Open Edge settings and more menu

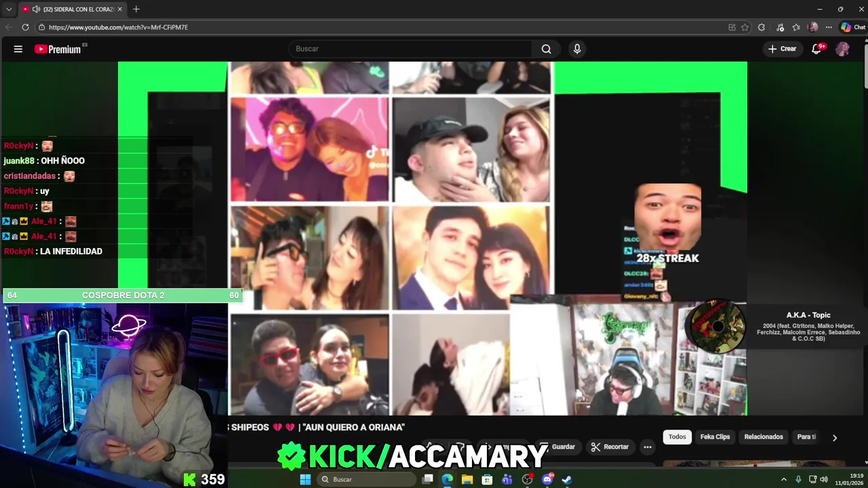(x=829, y=27)
